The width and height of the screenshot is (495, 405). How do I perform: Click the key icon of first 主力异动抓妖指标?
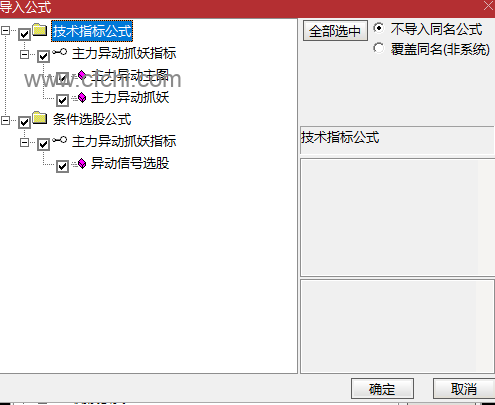click(60, 52)
